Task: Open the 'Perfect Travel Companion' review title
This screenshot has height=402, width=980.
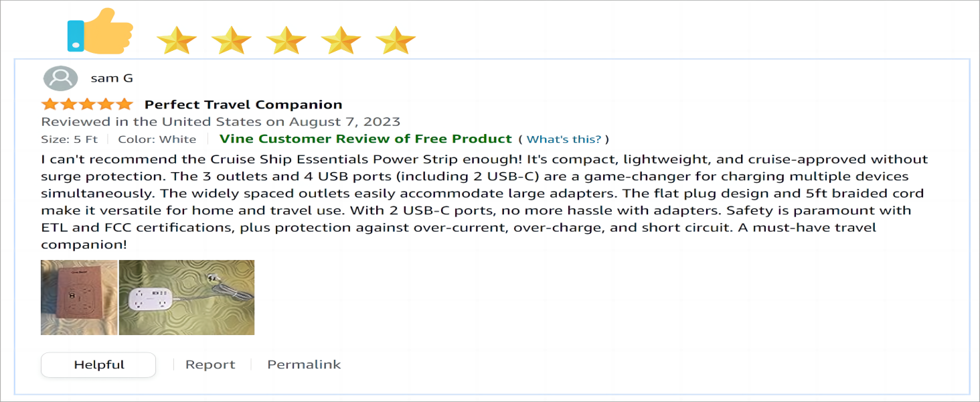Action: [244, 105]
